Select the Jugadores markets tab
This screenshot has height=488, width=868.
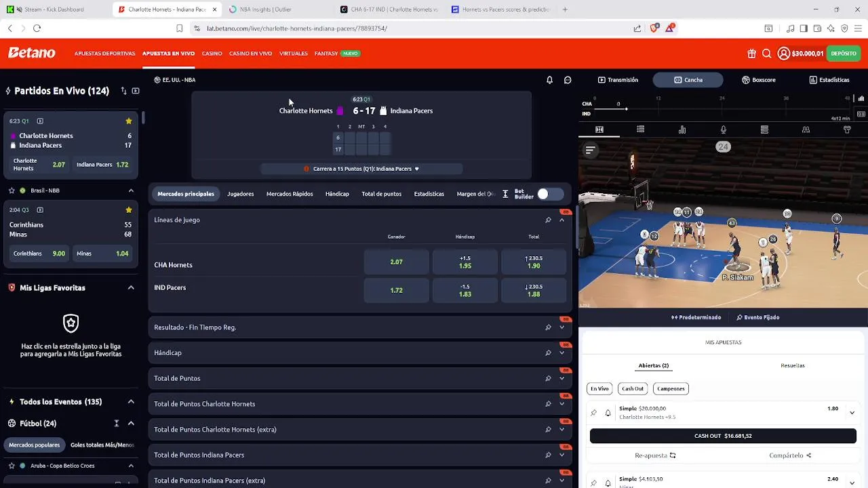click(240, 194)
